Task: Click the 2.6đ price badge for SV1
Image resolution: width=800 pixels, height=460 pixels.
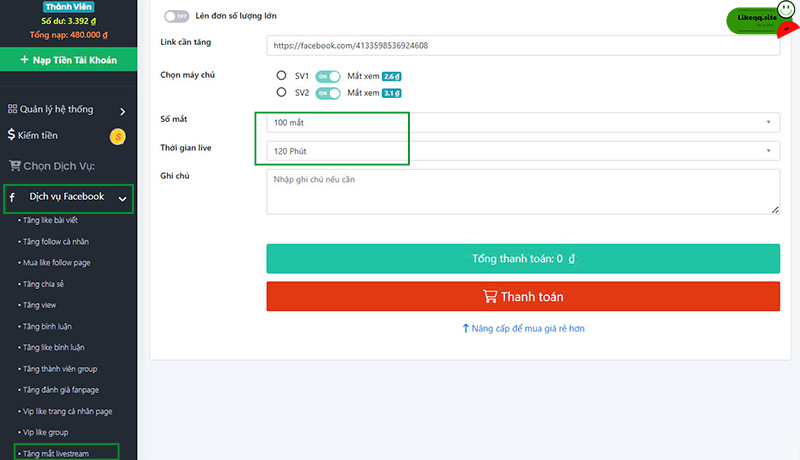Action: 391,76
